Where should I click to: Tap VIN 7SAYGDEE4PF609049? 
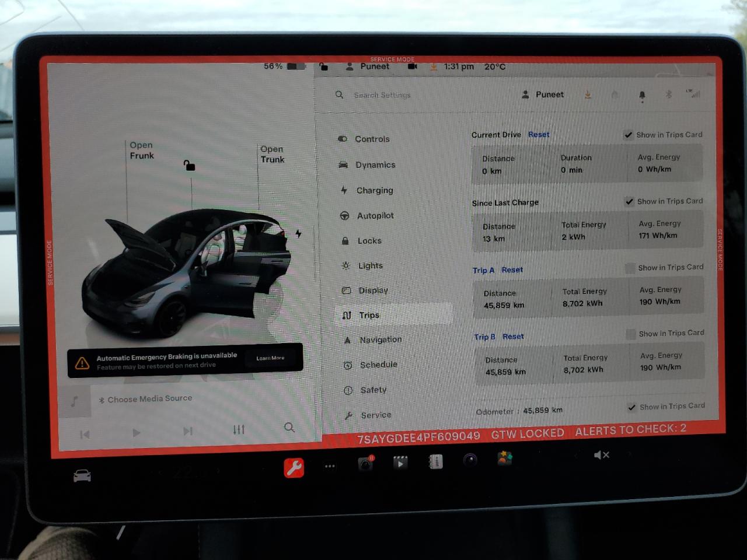point(418,437)
